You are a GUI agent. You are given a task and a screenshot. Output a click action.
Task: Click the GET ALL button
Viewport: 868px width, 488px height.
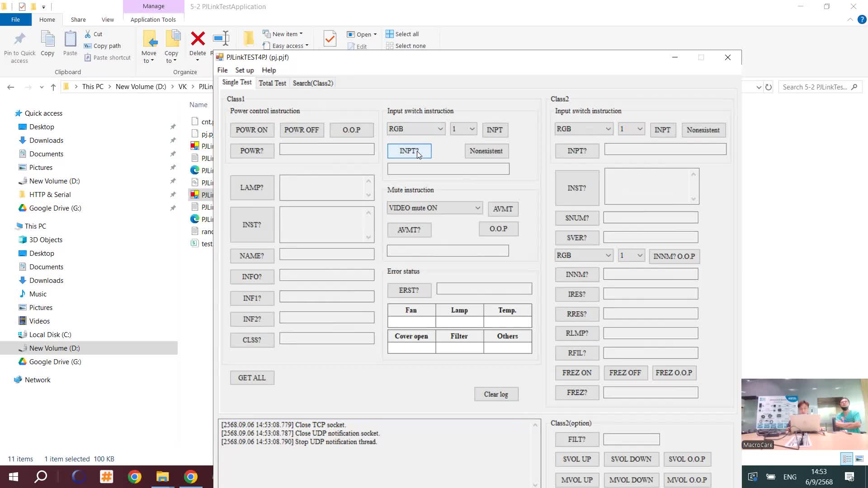coord(252,377)
